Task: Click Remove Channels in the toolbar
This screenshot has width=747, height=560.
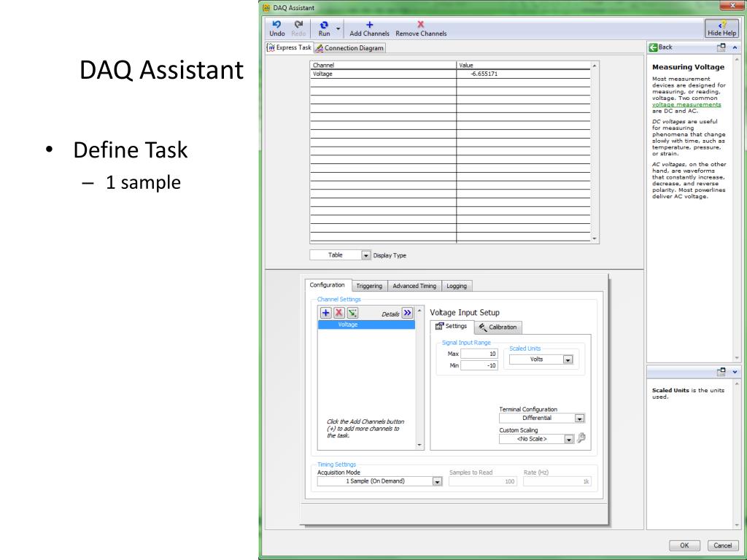Action: 421,28
